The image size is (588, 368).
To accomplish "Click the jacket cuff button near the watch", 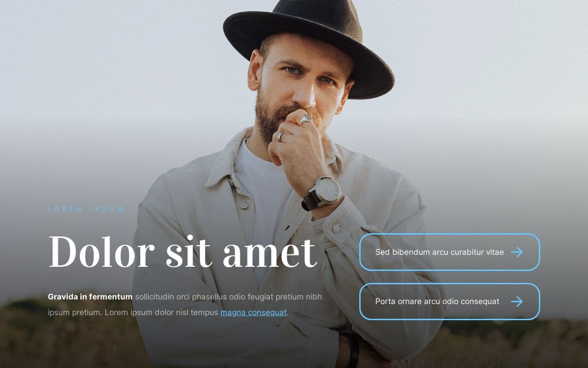I will (x=337, y=229).
